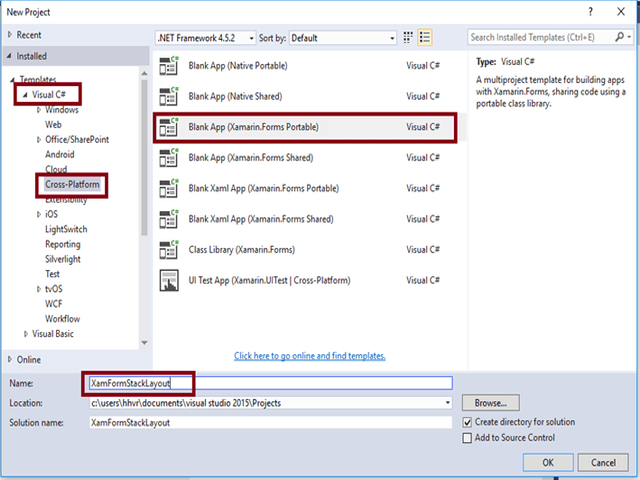Click the Browse... button
The image size is (640, 480).
(x=491, y=403)
